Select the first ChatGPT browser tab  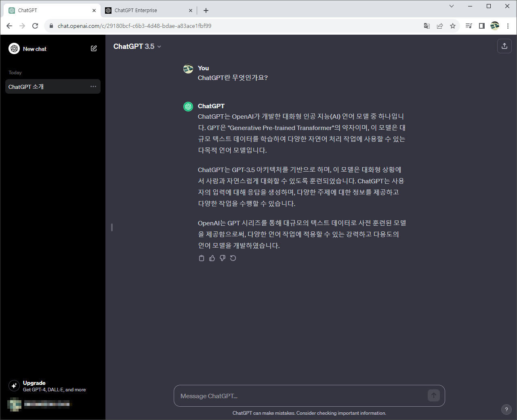click(52, 10)
